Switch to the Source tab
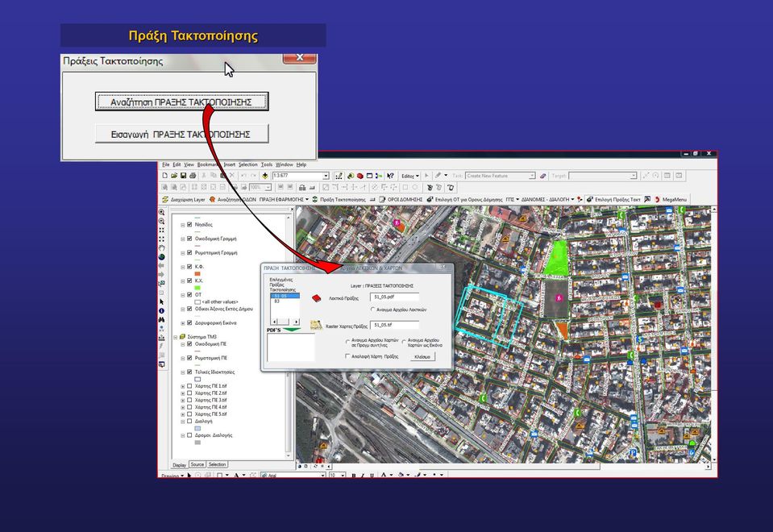 point(197,464)
